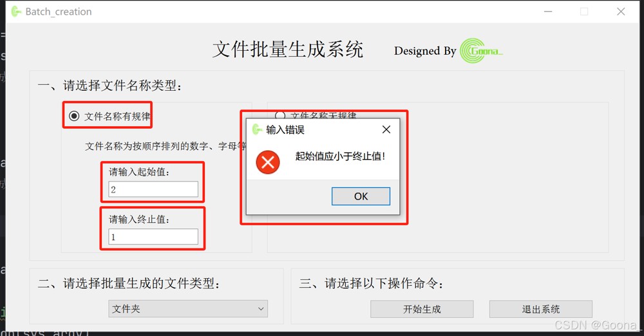Click the 开始生成 button
The height and width of the screenshot is (336, 644).
422,309
